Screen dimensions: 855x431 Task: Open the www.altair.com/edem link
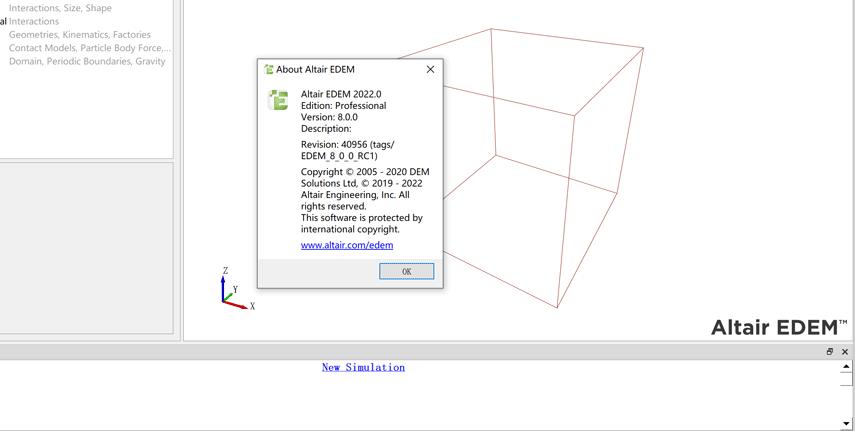(347, 245)
